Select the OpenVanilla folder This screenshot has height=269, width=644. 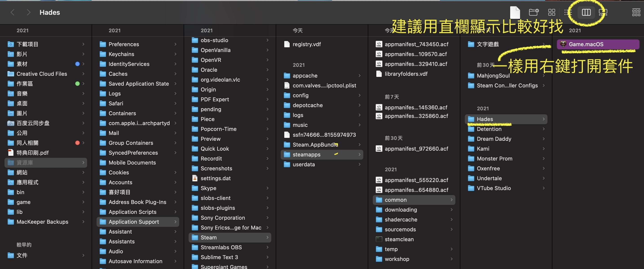point(230,50)
